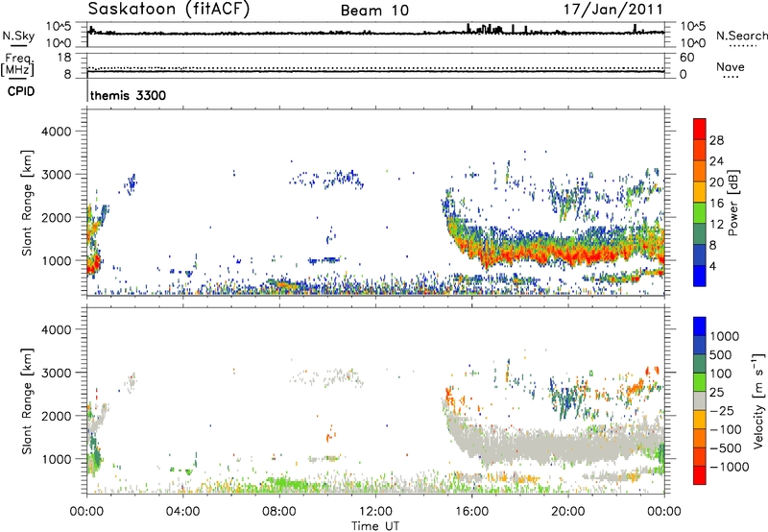This screenshot has width=768, height=532.
Task: Click the "-1000" tick on the velocity colorbar
Action: [x=730, y=467]
